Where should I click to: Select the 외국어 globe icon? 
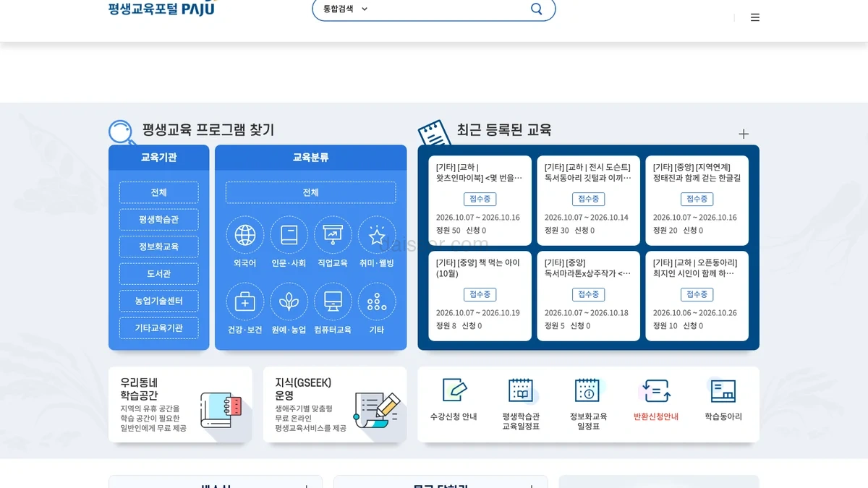[245, 235]
